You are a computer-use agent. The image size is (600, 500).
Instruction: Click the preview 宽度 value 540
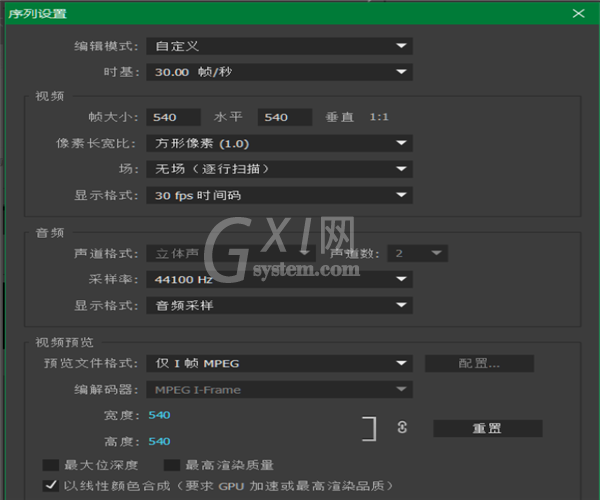159,415
